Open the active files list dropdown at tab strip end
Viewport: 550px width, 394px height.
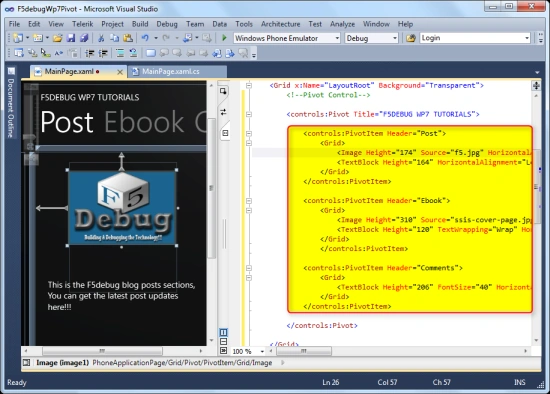click(537, 72)
